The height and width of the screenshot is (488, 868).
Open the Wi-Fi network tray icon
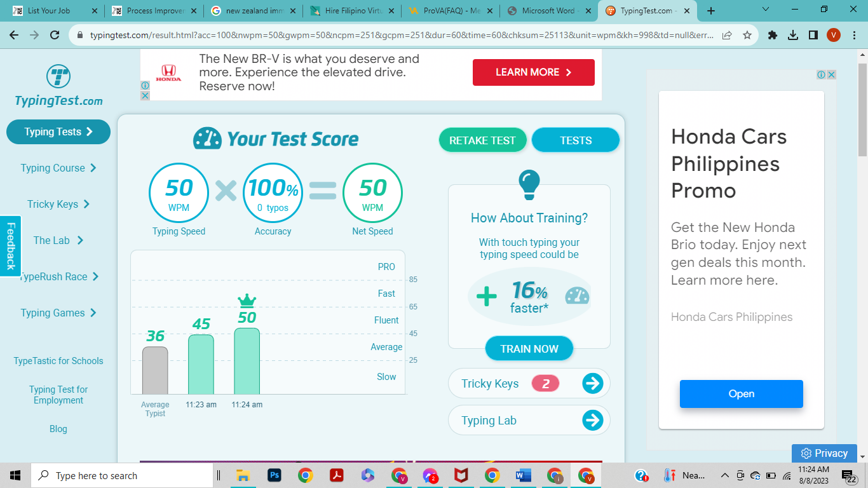(786, 475)
